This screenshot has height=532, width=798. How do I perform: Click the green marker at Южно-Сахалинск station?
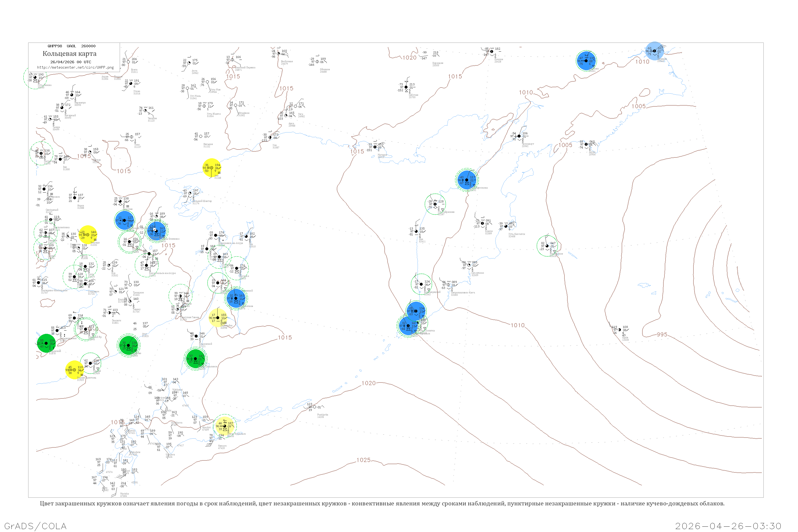tap(195, 358)
